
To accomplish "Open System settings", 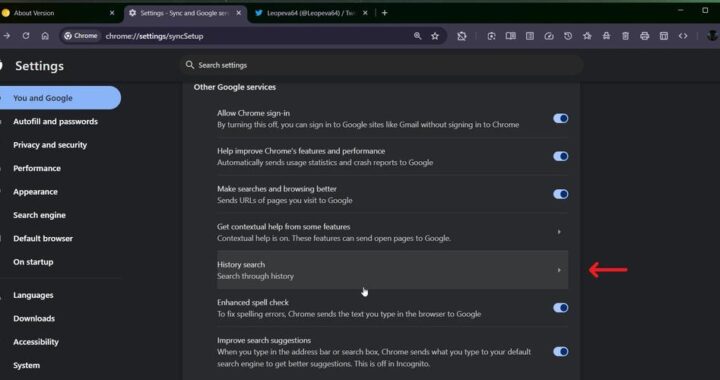I will (x=26, y=365).
